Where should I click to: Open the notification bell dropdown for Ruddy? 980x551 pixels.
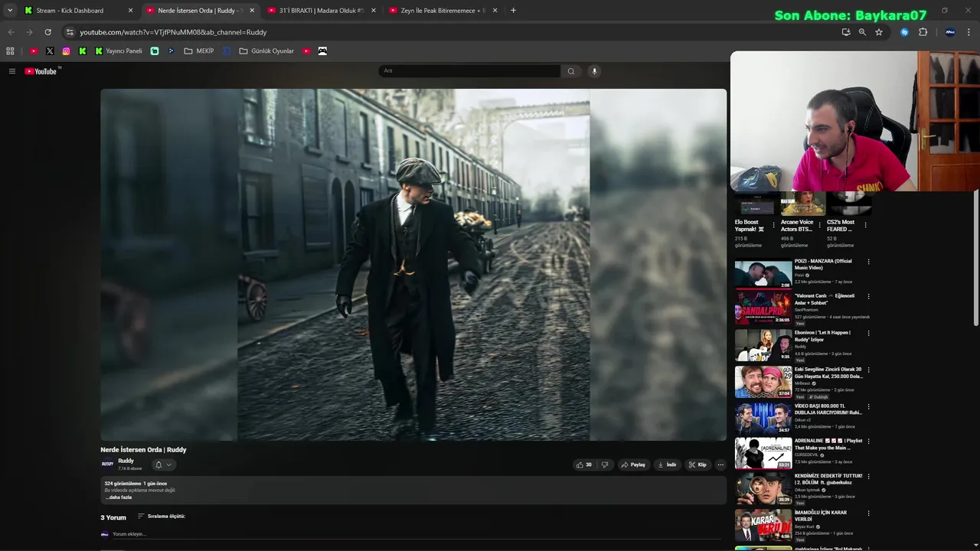163,465
